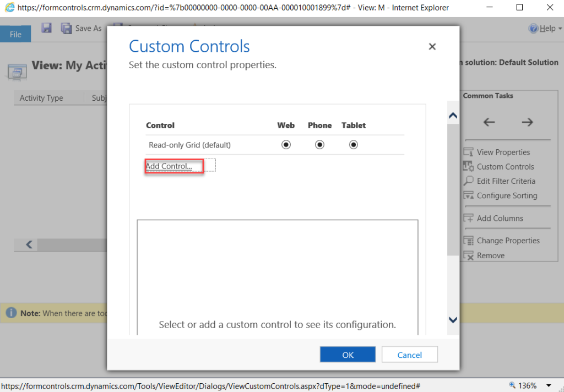
Task: Select Phone radio for Read-only Grid
Action: point(319,145)
